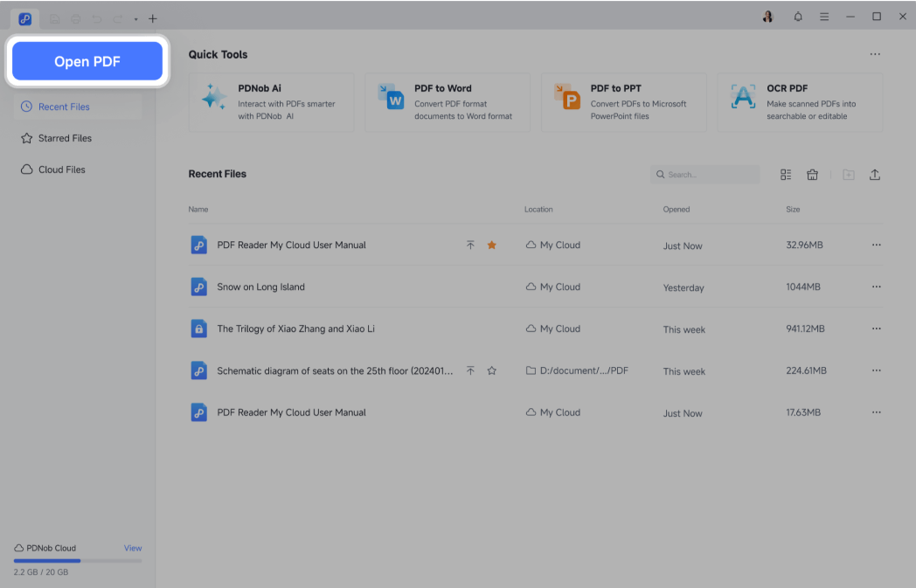Open more options for Schematic diagram row
This screenshot has width=916, height=588.
877,370
